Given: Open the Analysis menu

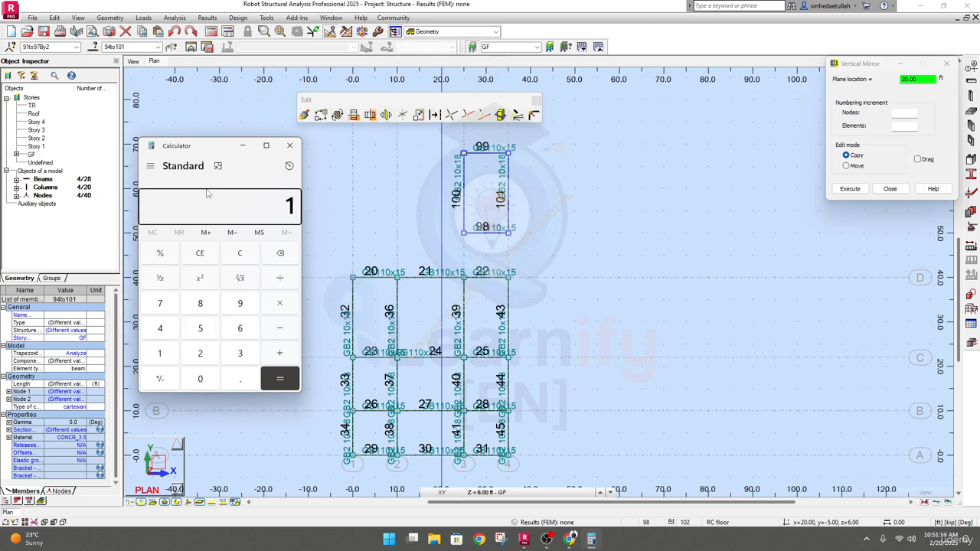Looking at the screenshot, I should pyautogui.click(x=175, y=18).
